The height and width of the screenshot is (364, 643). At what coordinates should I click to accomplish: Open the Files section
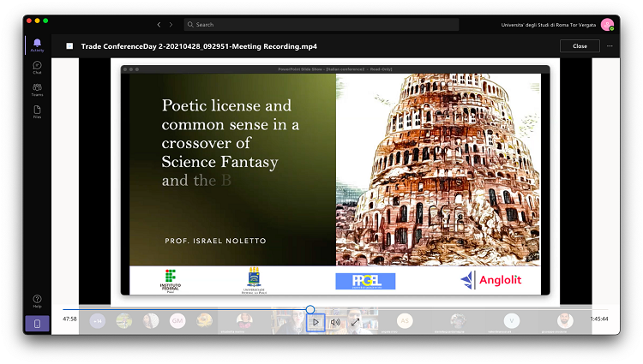tap(37, 111)
